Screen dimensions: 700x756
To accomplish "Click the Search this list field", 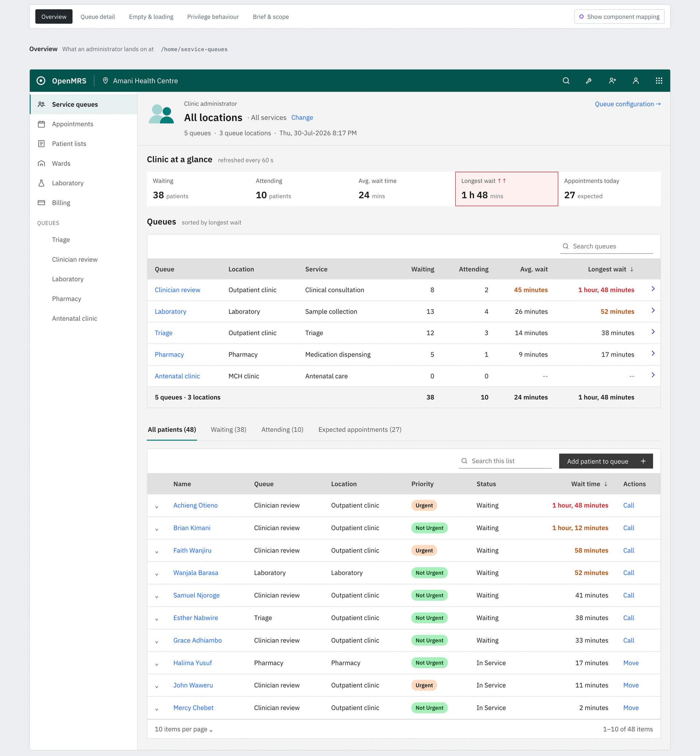I will (x=505, y=461).
